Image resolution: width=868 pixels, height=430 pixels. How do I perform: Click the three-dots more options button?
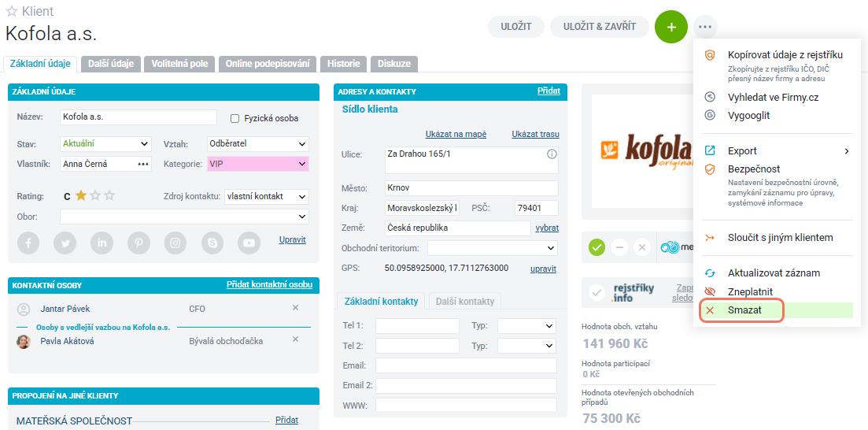pos(704,27)
